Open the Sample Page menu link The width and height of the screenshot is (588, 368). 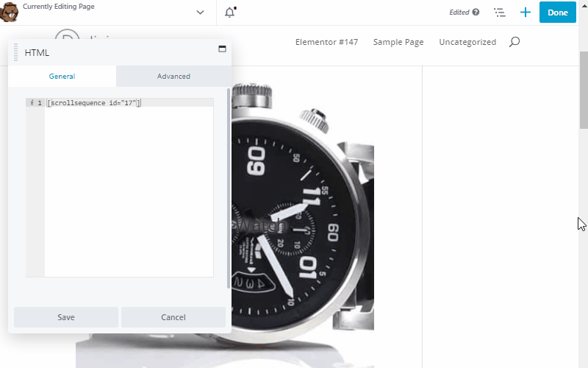click(398, 42)
